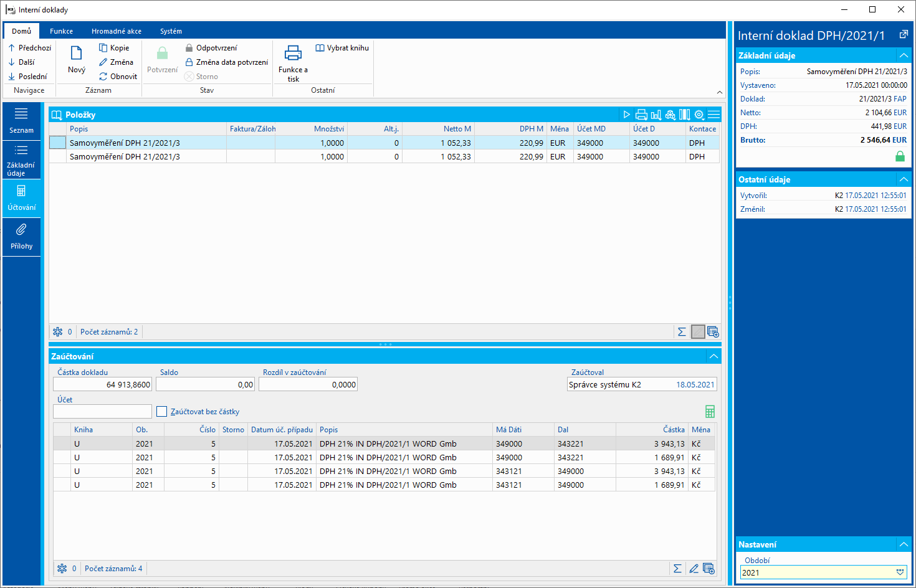Collapse the Ostatní údaje section
916x588 pixels.
(904, 179)
